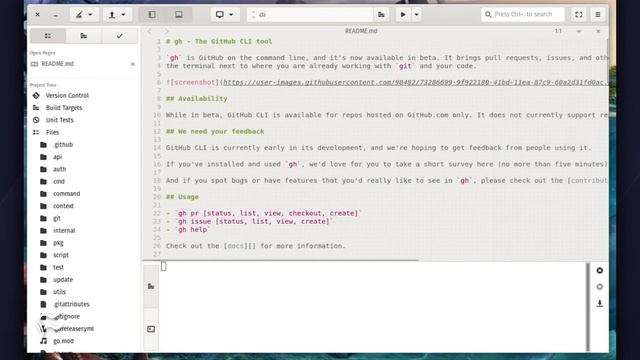Click the [docs] link text on line 26
The height and width of the screenshot is (360, 640).
[236, 246]
